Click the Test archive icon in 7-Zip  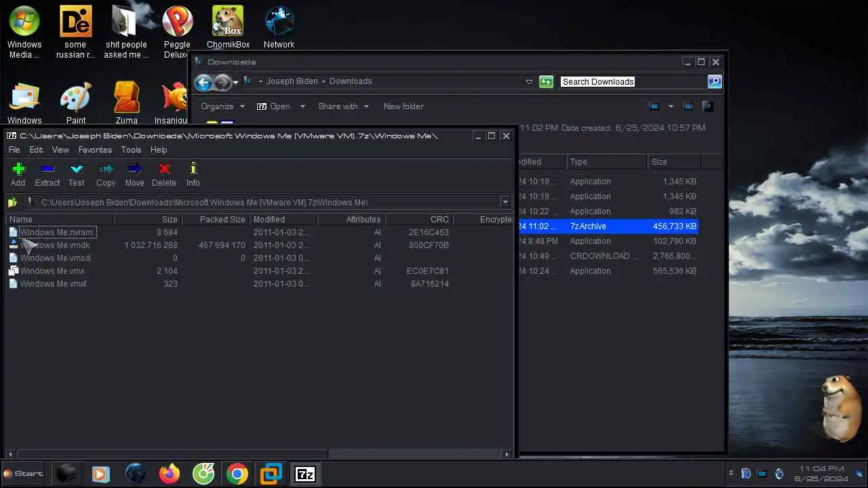coord(77,174)
